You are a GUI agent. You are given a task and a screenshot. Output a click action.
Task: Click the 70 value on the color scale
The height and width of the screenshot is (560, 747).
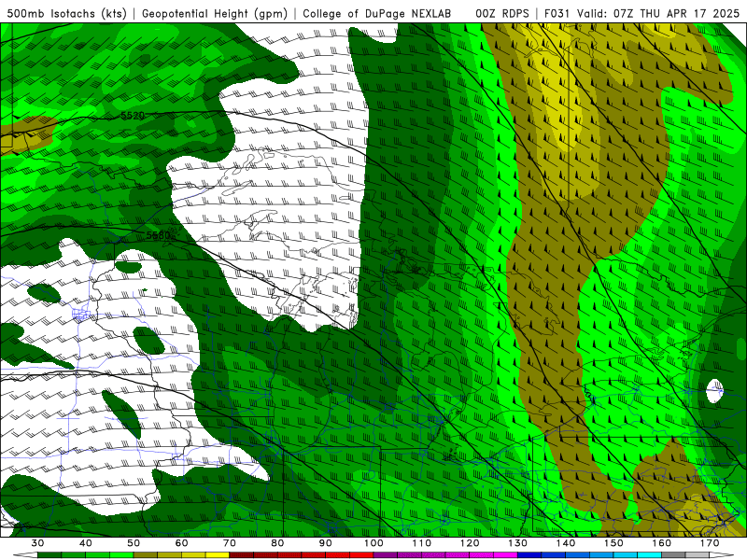pos(230,543)
